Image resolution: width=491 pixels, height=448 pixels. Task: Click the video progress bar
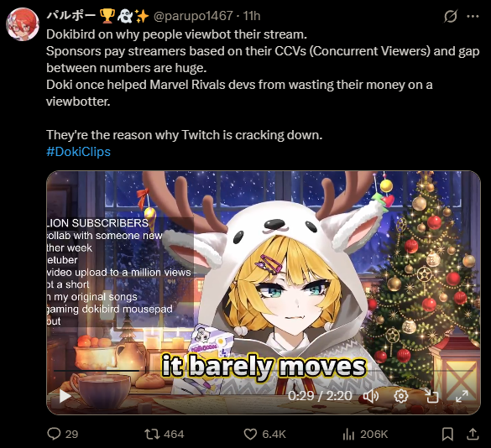[263, 371]
